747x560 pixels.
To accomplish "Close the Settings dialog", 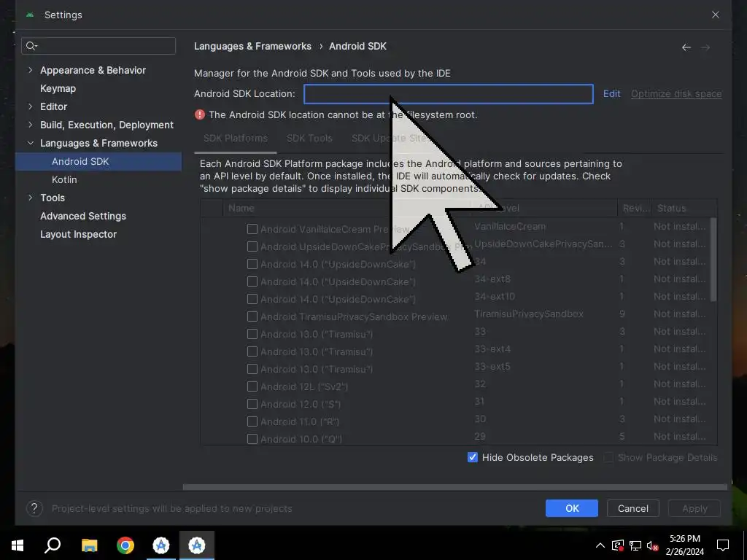I will 715,15.
